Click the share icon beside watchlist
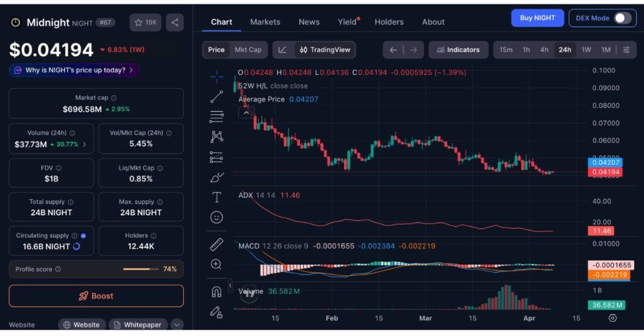Image resolution: width=644 pixels, height=336 pixels. tap(175, 23)
